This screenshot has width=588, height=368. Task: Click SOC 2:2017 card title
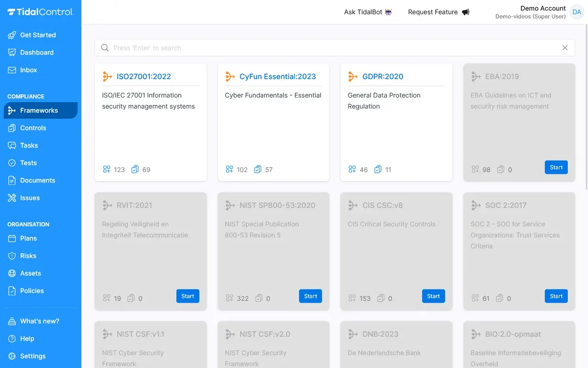(506, 206)
